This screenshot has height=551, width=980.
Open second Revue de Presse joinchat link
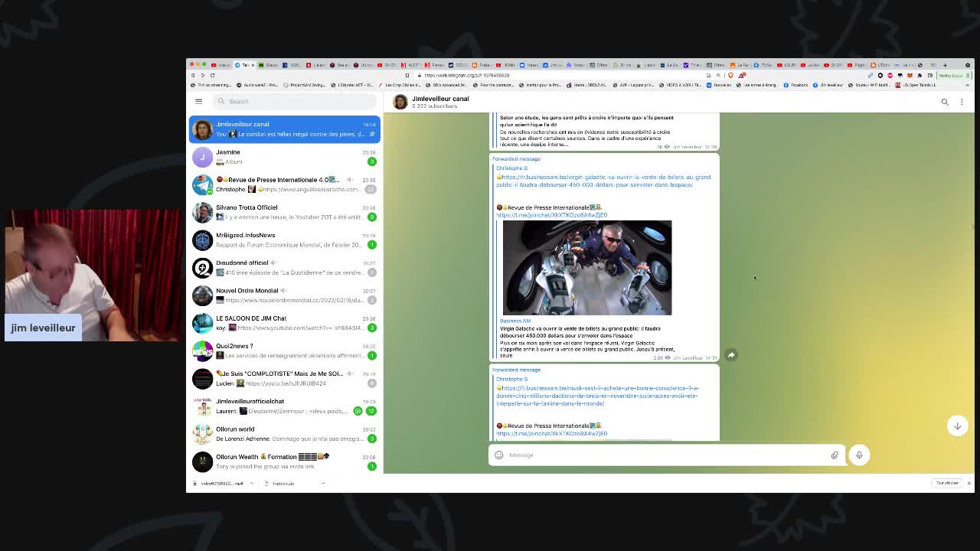coord(551,433)
